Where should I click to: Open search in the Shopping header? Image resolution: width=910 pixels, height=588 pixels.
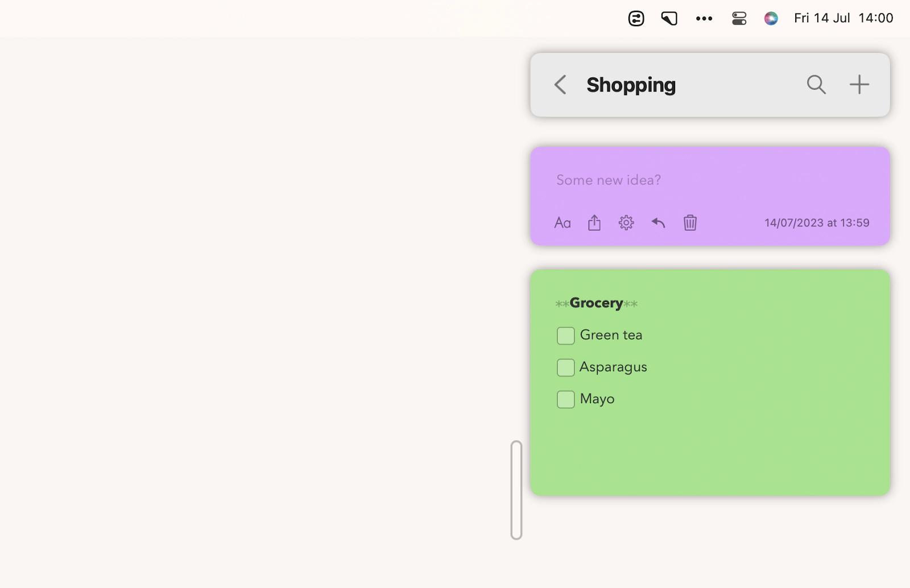pyautogui.click(x=816, y=85)
